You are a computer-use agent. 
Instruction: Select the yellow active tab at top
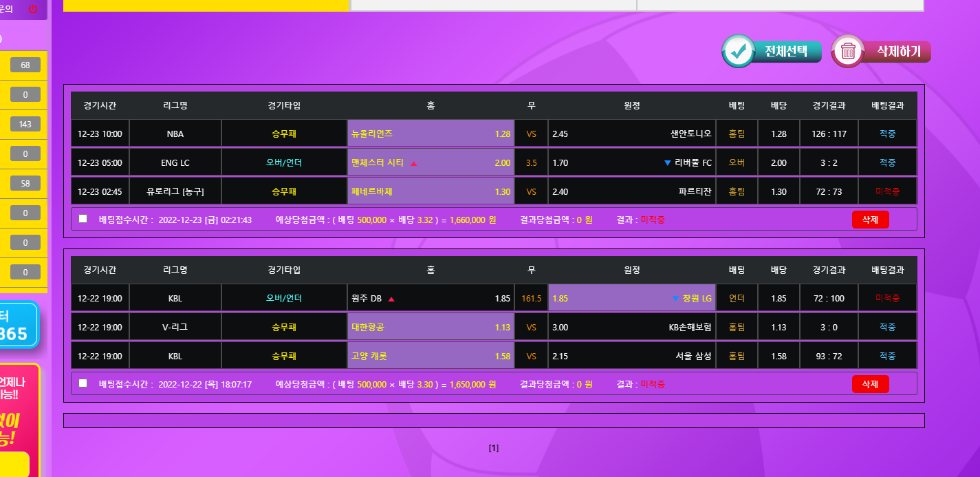coord(206,6)
